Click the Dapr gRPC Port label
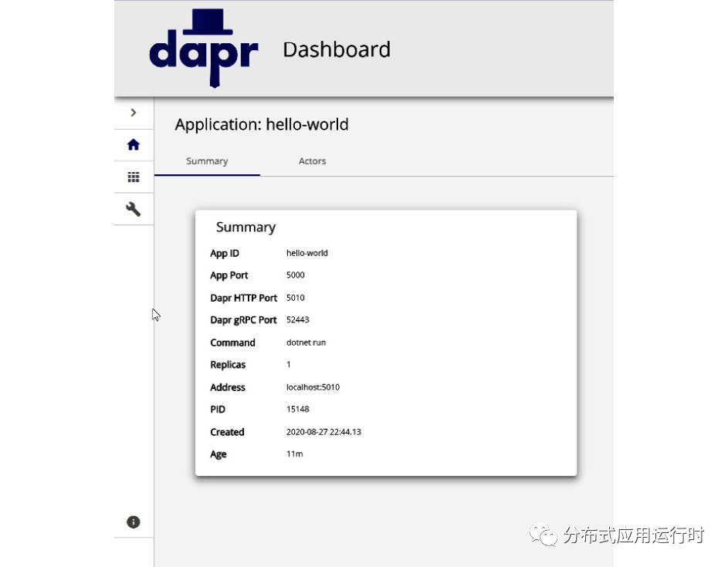 tap(243, 320)
